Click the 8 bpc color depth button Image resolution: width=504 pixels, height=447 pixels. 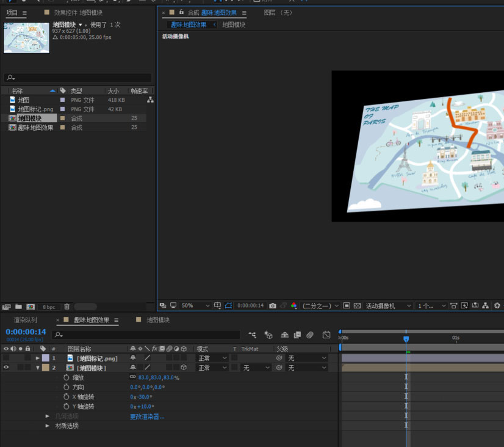49,307
